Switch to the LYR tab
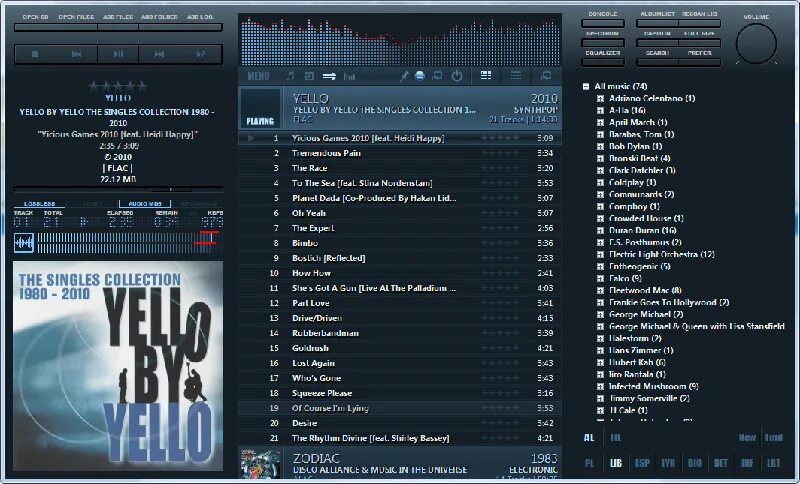The width and height of the screenshot is (800, 484). (x=668, y=463)
